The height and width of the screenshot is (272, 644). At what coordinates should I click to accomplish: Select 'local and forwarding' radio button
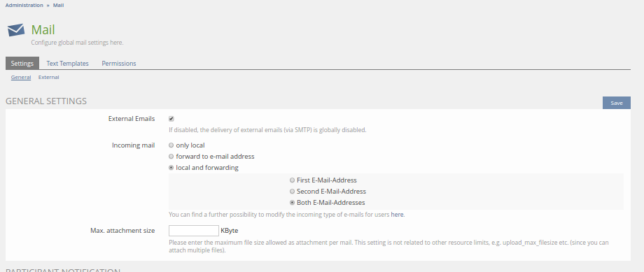(171, 167)
